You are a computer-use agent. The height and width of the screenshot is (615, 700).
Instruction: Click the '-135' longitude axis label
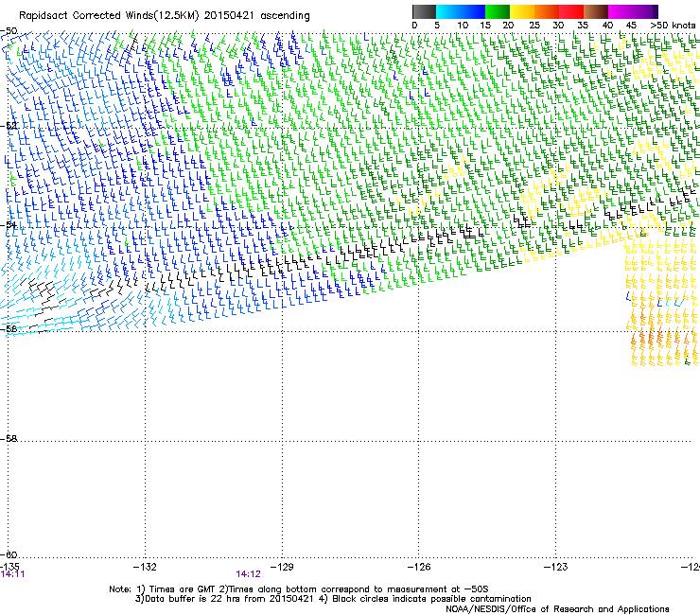pyautogui.click(x=9, y=567)
